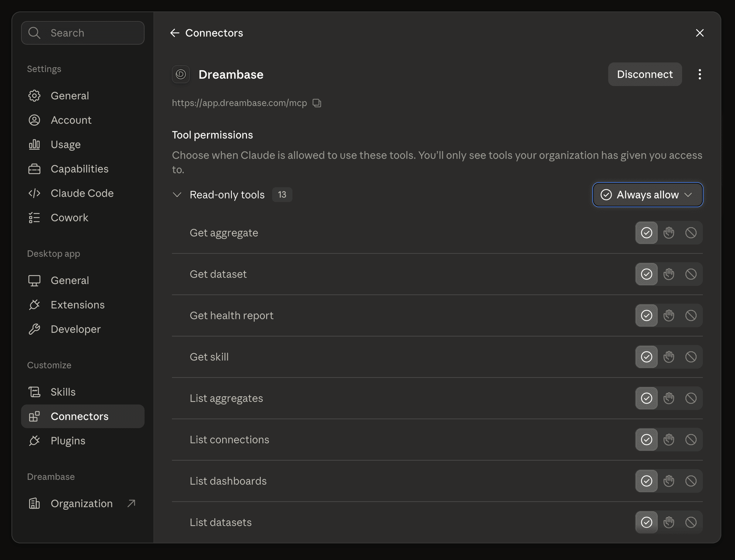Block the Get health report tool

[x=691, y=315]
